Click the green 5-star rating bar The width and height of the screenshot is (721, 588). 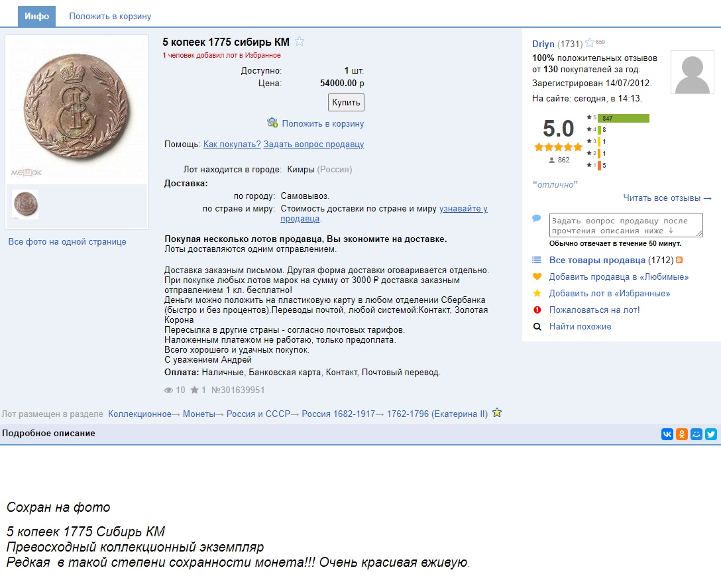tap(623, 118)
